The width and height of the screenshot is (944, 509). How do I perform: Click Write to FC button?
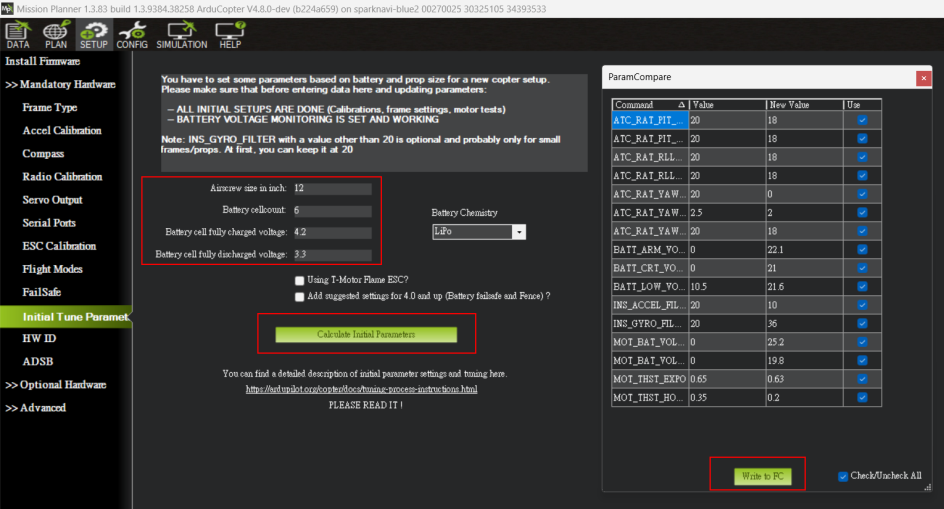point(762,476)
